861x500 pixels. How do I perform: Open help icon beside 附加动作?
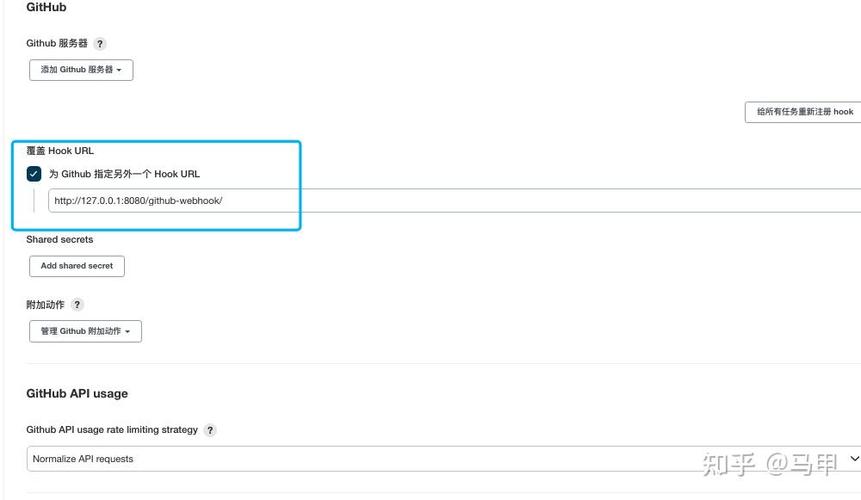click(77, 305)
